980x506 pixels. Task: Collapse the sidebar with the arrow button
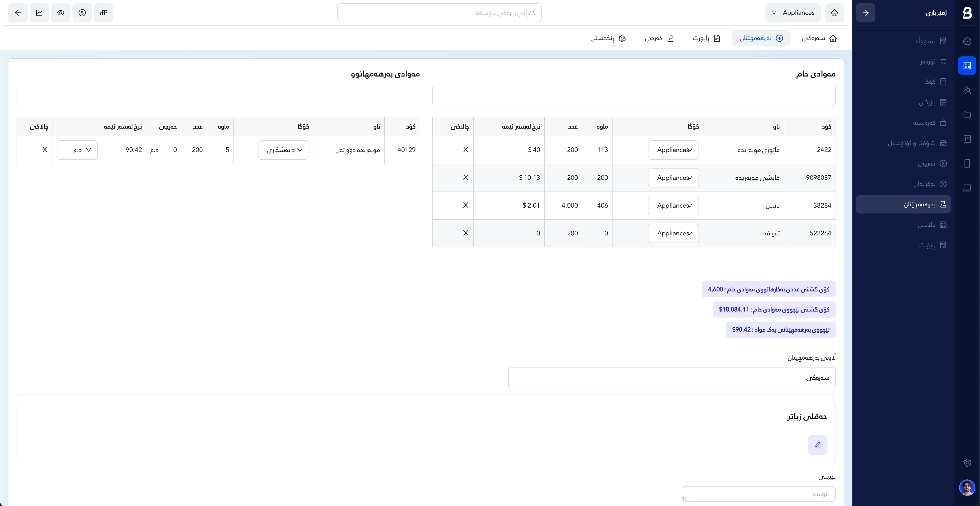coord(865,13)
